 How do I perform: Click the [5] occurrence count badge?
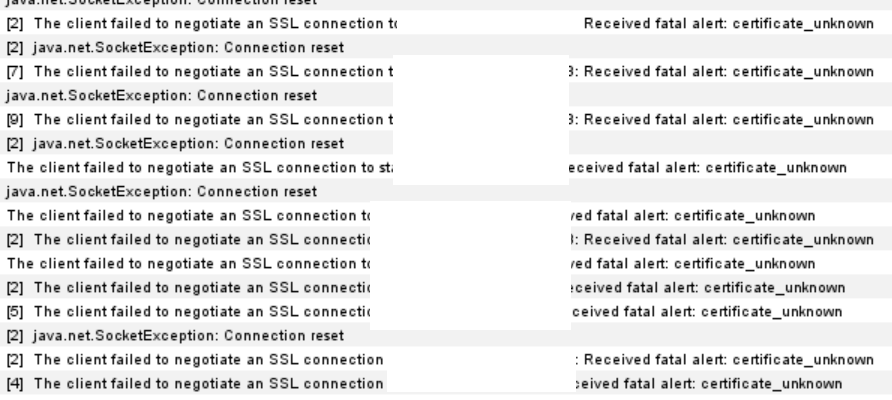[15, 312]
